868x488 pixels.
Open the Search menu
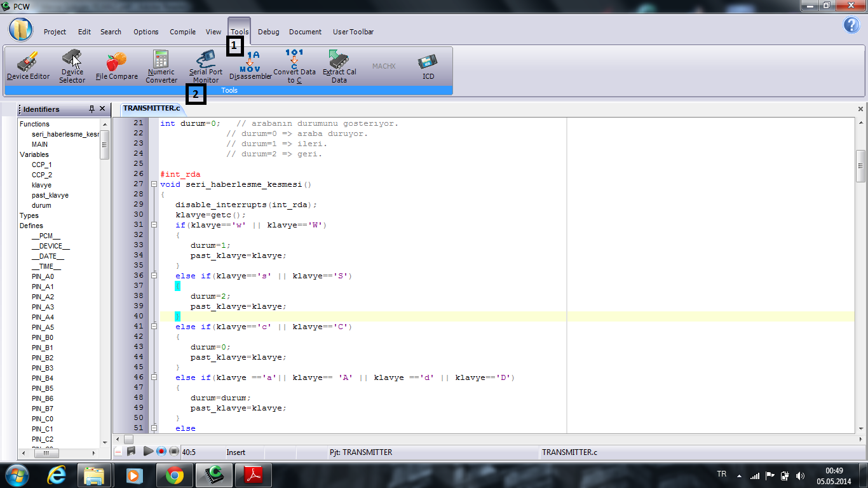tap(111, 32)
